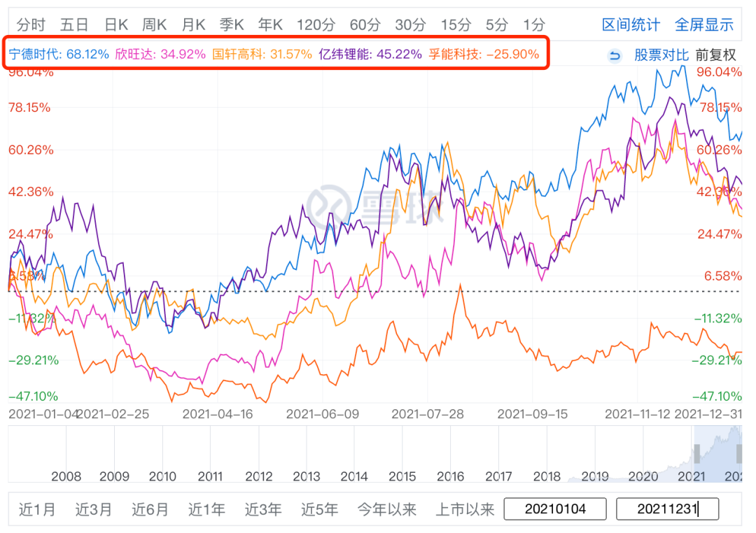Choose the 60分 interval tab
The height and width of the screenshot is (533, 756).
pos(365,24)
